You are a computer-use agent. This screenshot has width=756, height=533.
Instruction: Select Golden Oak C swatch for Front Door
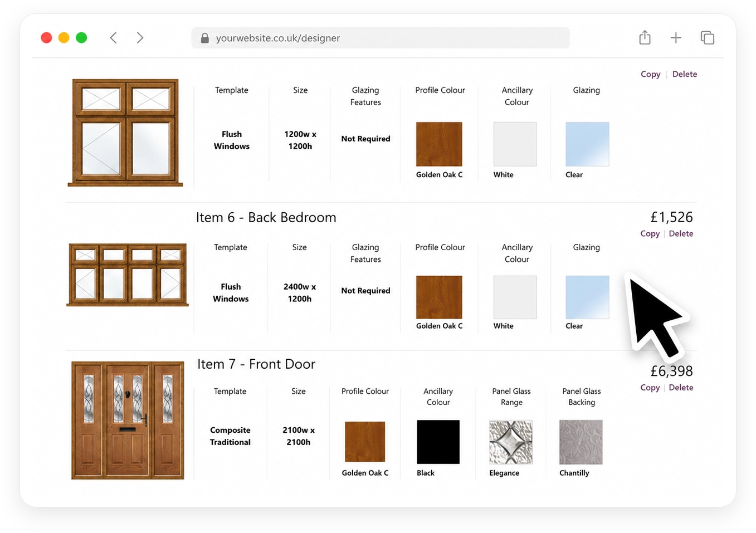click(365, 442)
